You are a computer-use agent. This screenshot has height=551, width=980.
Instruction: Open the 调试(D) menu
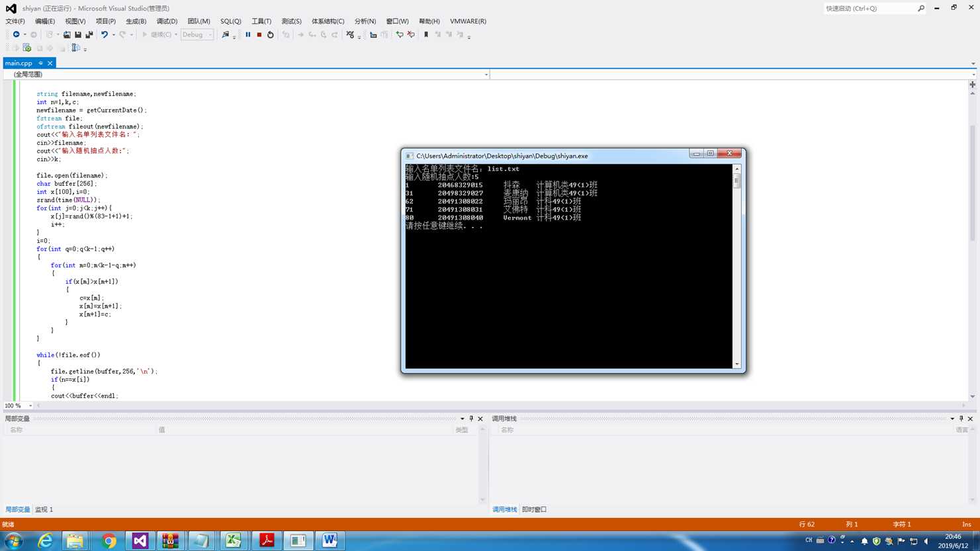[167, 21]
